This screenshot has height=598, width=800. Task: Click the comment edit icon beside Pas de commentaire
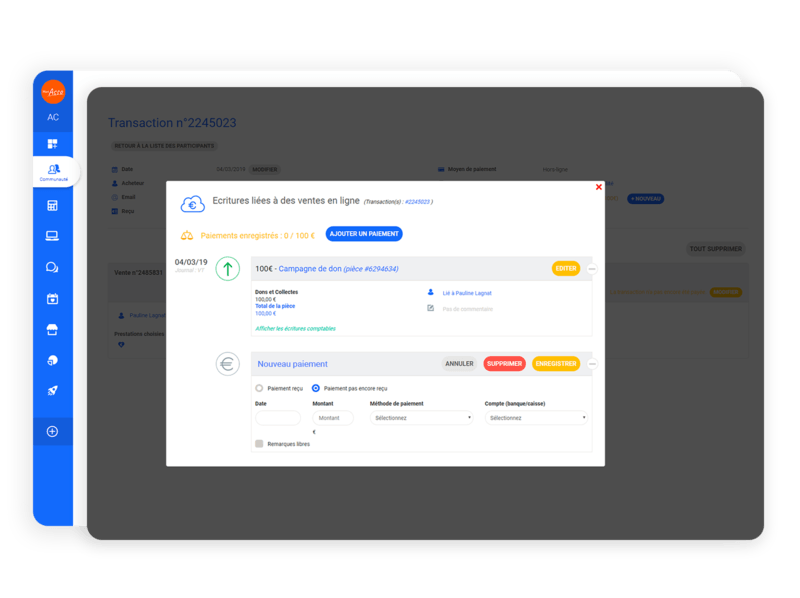(431, 308)
